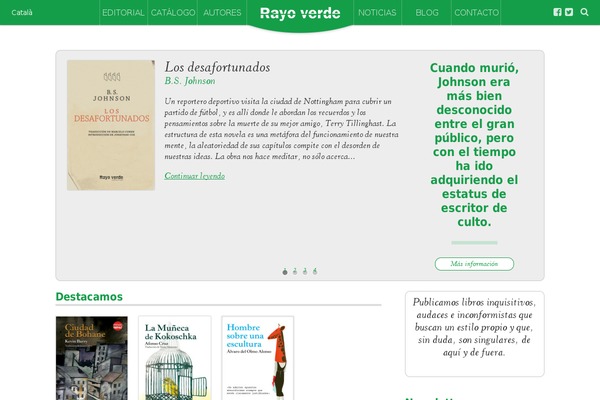Select slide 4 pagination dot
600x400 pixels.
315,271
